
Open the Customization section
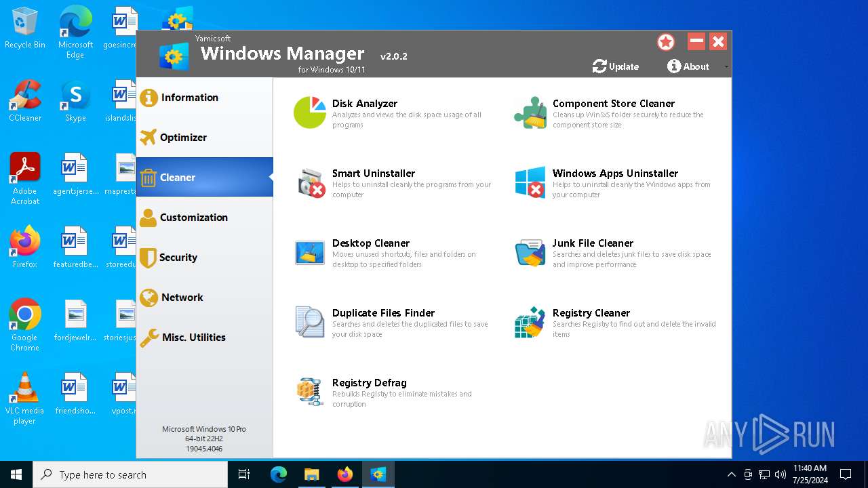tap(205, 218)
